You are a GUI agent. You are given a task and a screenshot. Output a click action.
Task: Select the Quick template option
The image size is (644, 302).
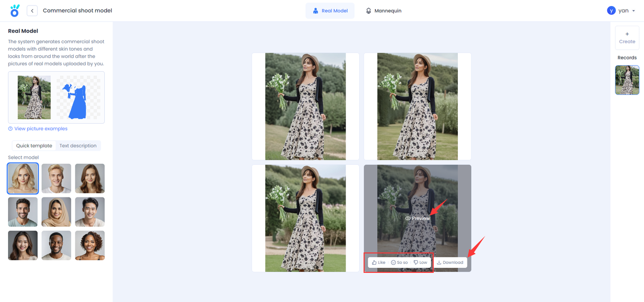point(34,146)
